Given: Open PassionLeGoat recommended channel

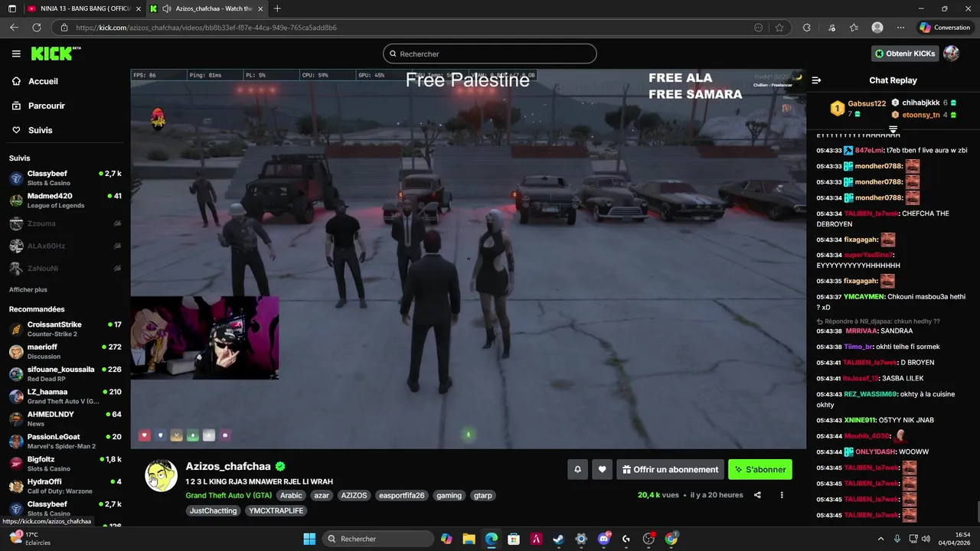Looking at the screenshot, I should coord(65,441).
